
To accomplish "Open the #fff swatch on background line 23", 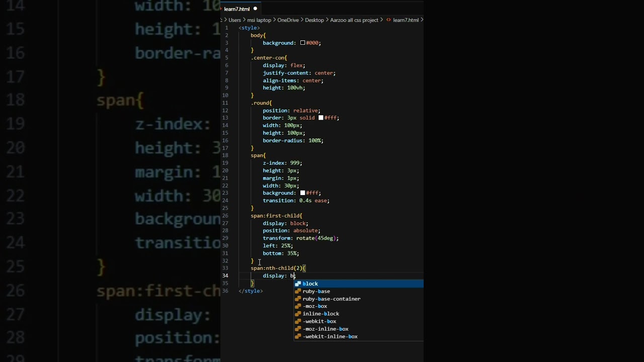I will pyautogui.click(x=302, y=193).
